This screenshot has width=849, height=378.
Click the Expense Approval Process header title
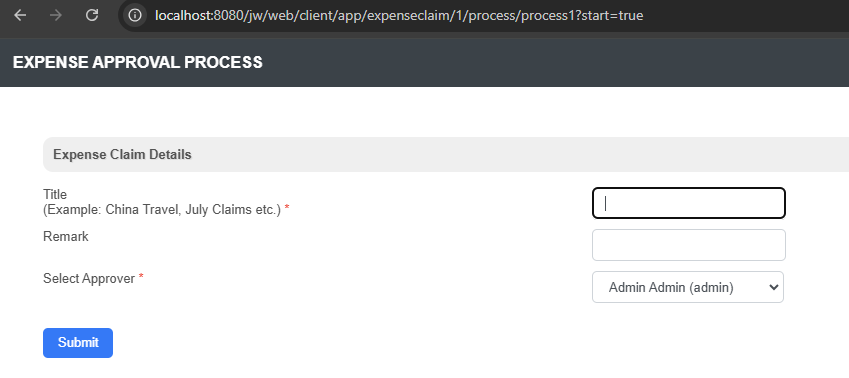click(x=138, y=62)
